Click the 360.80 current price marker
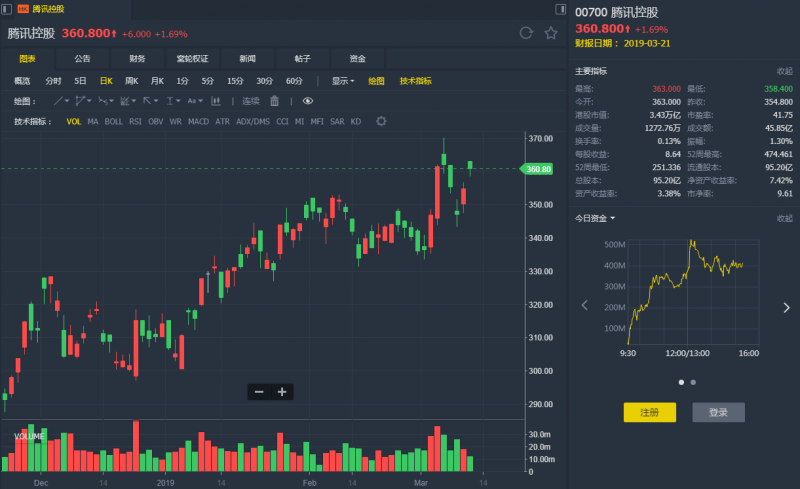This screenshot has height=489, width=800. pyautogui.click(x=537, y=169)
